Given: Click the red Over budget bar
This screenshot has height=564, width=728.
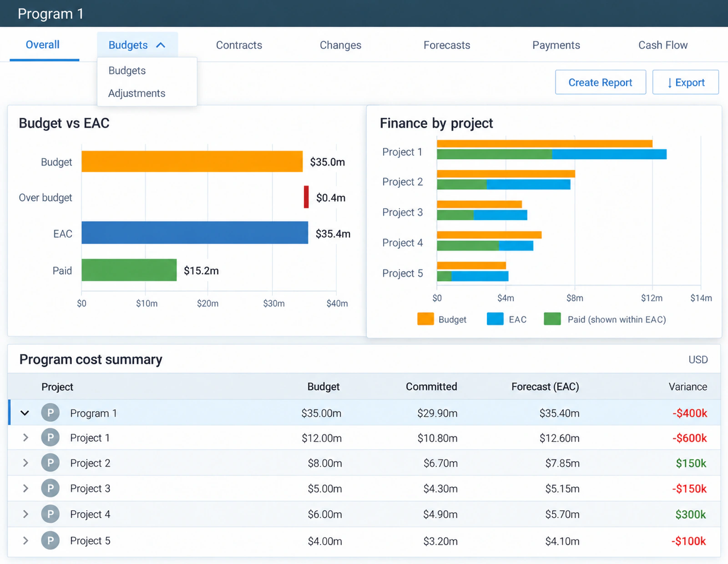Looking at the screenshot, I should 306,197.
